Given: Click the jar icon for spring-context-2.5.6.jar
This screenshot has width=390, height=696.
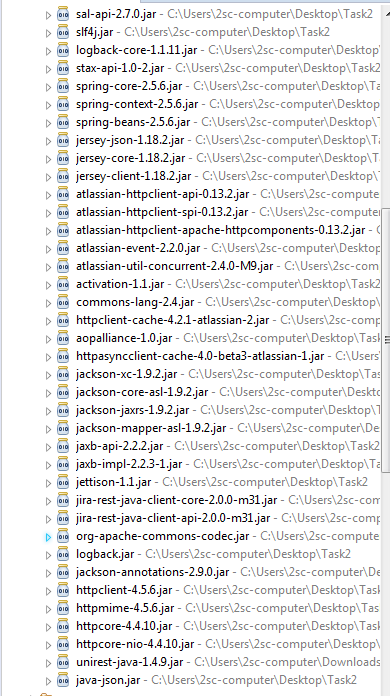Looking at the screenshot, I should pyautogui.click(x=63, y=104).
